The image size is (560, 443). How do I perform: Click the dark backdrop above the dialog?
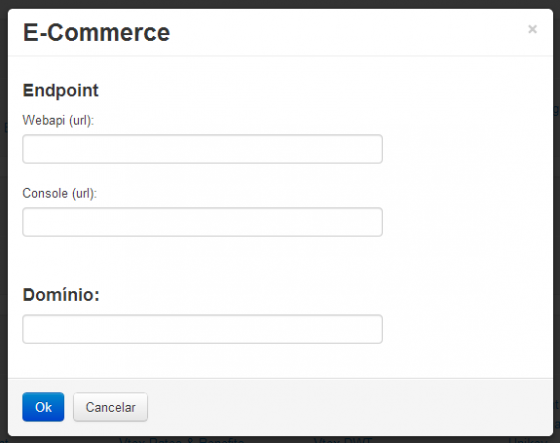(280, 4)
